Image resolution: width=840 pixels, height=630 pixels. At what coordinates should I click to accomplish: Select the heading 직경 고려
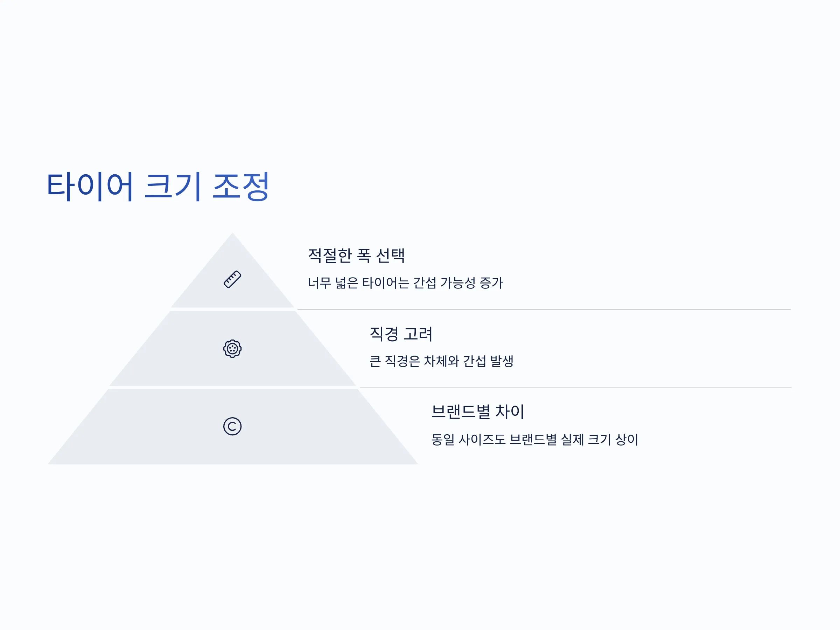pos(401,334)
